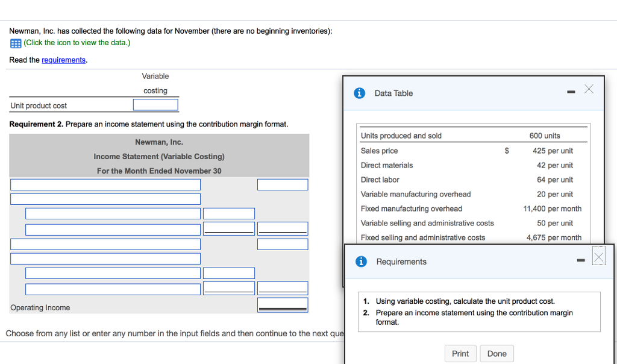This screenshot has height=364, width=617.
Task: Open the requirements link
Action: click(63, 60)
